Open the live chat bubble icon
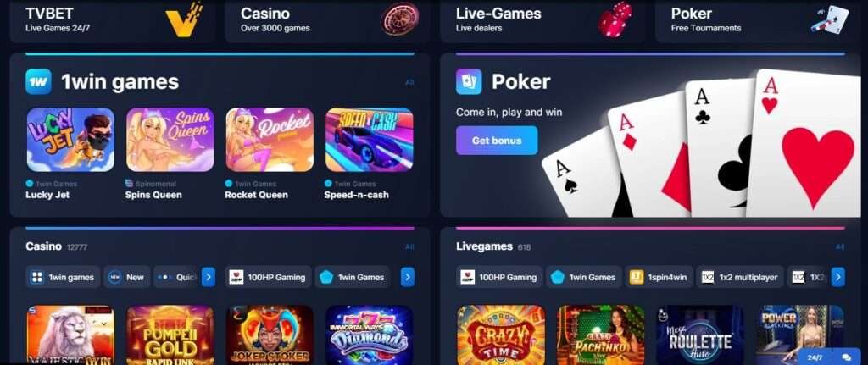The height and width of the screenshot is (365, 868). click(846, 357)
